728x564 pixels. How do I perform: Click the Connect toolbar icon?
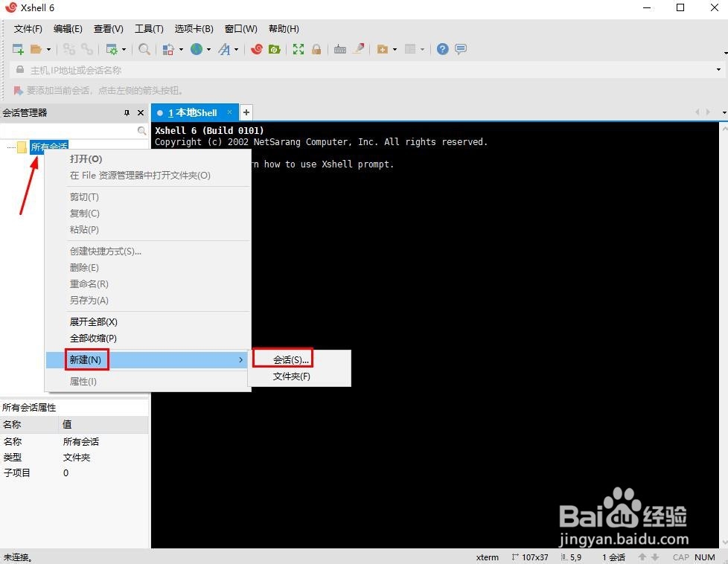pyautogui.click(x=68, y=49)
